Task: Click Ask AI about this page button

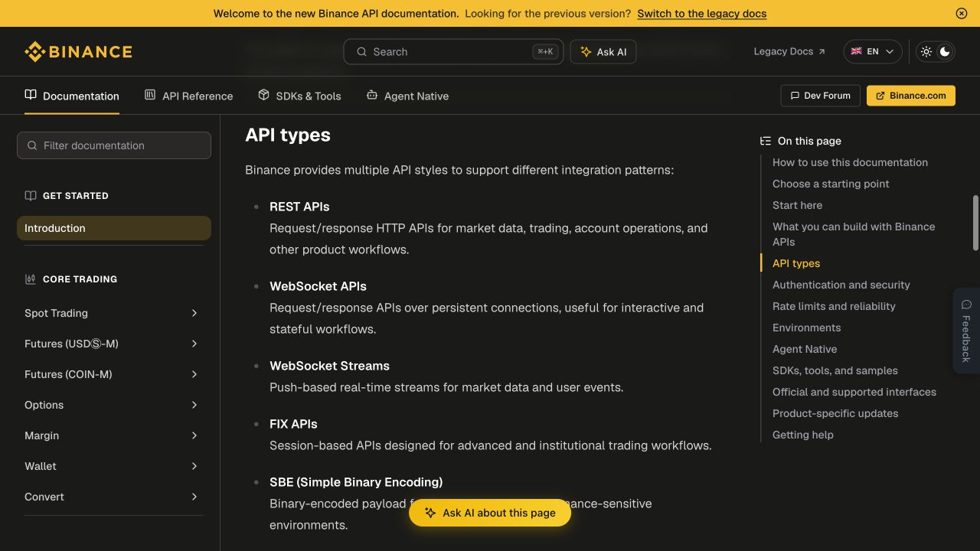Action: click(490, 513)
